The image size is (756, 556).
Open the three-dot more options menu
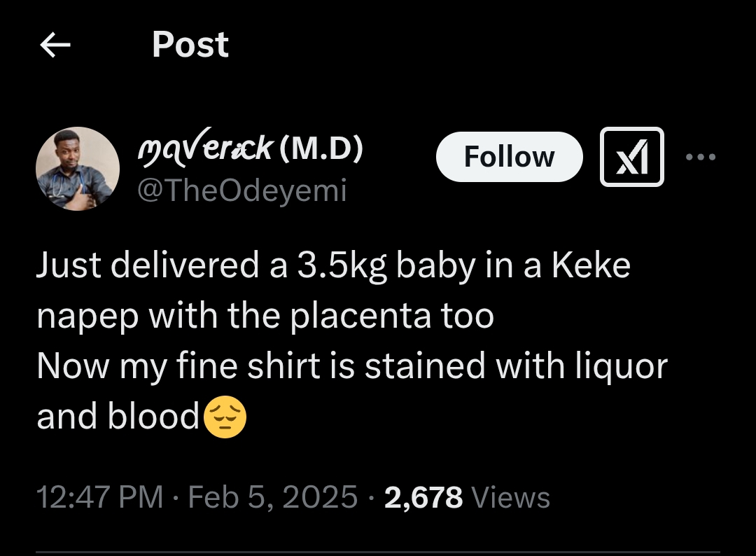(701, 157)
